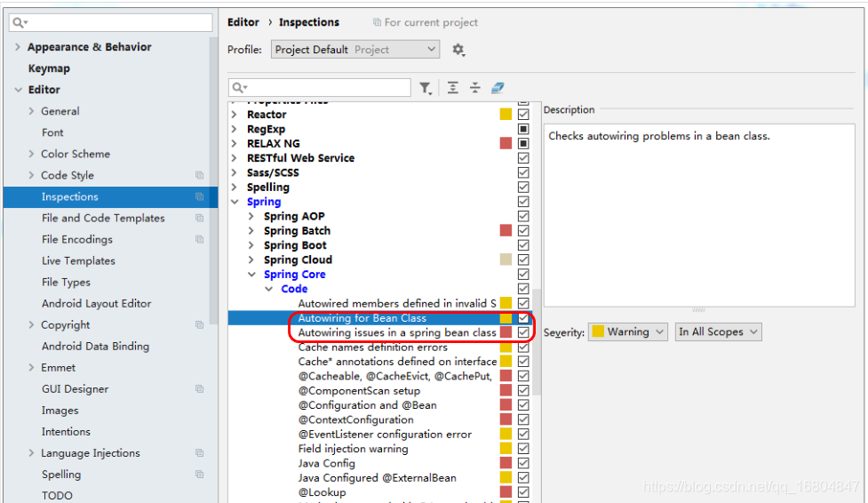Open the profile gear settings menu
Image resolution: width=868 pixels, height=503 pixels.
click(x=458, y=50)
